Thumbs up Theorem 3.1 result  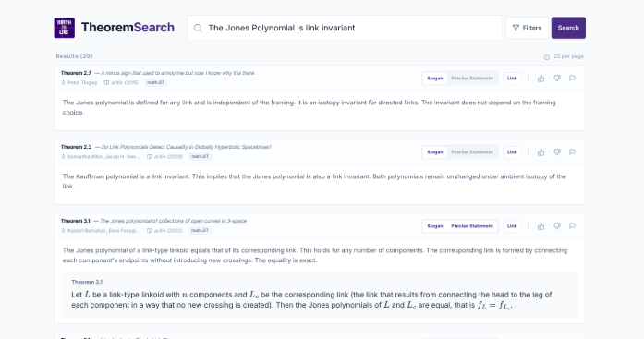tap(541, 226)
